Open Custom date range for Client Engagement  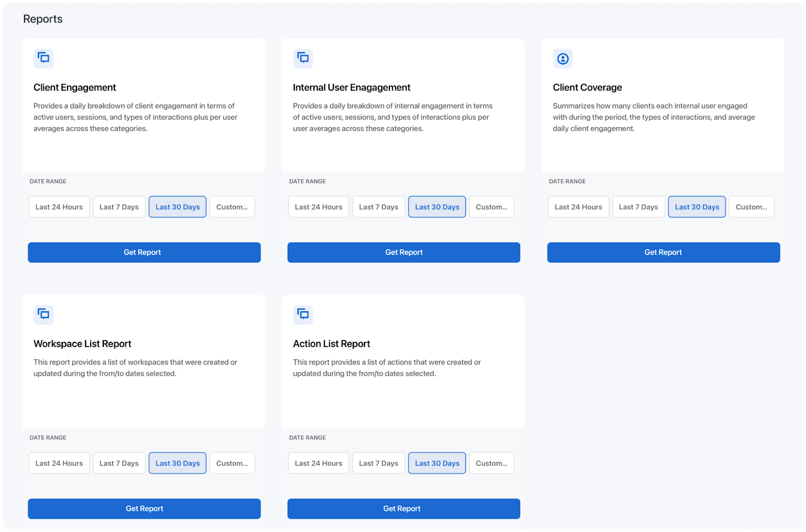pos(232,206)
